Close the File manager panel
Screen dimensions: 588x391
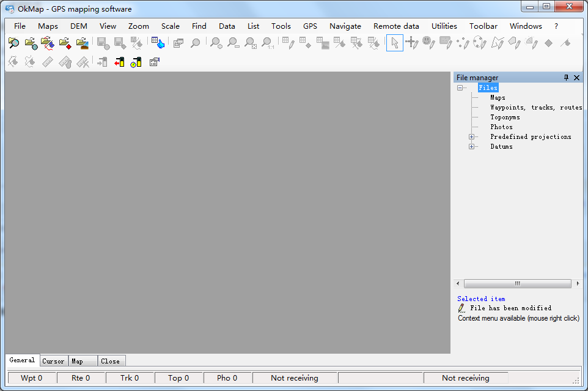tap(576, 78)
